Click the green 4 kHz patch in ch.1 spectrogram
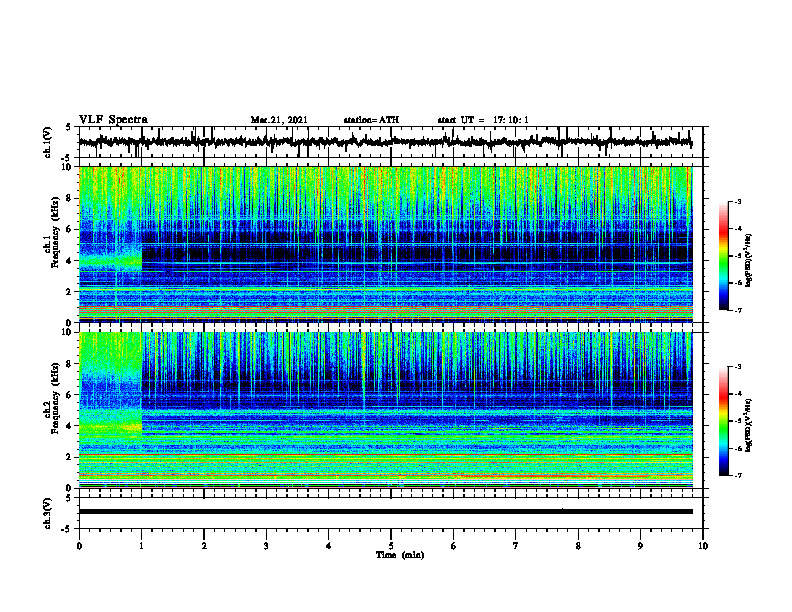792x612 pixels. (x=111, y=261)
